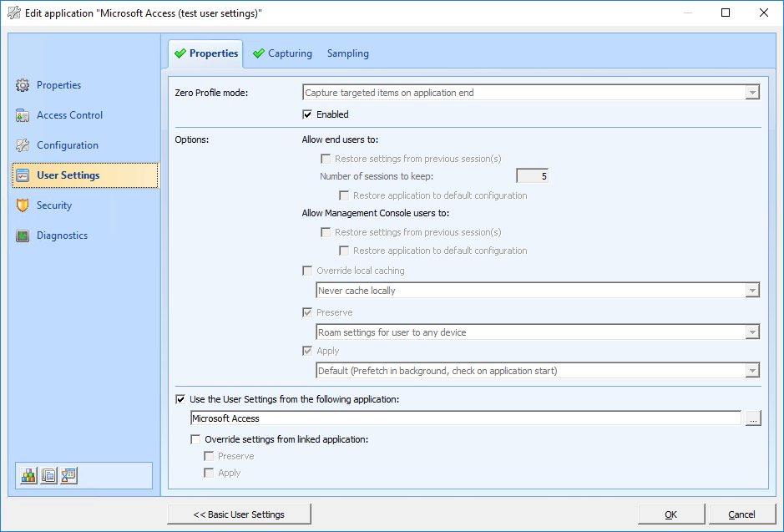Enable 'Override settings from linked application'

195,438
